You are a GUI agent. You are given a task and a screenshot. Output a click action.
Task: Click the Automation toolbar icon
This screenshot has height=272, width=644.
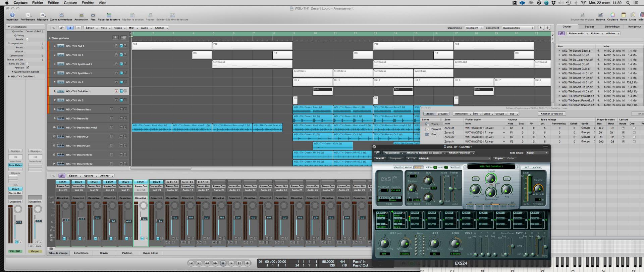(81, 15)
